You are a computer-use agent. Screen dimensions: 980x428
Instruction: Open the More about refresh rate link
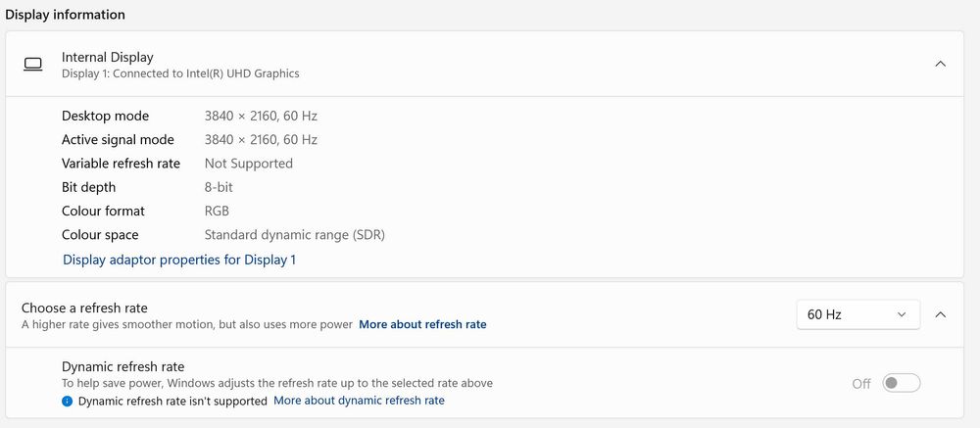tap(422, 324)
